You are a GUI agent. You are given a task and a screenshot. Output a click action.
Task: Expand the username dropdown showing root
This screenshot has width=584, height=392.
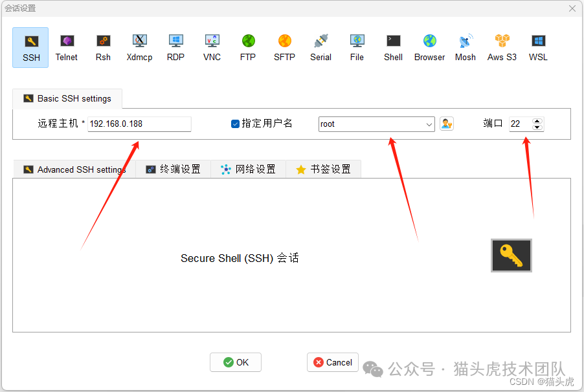[x=429, y=124]
